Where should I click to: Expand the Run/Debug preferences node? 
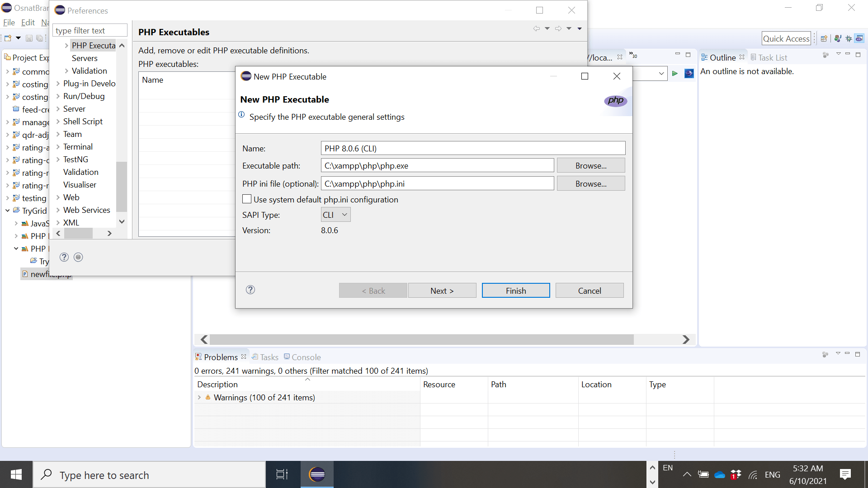[58, 96]
